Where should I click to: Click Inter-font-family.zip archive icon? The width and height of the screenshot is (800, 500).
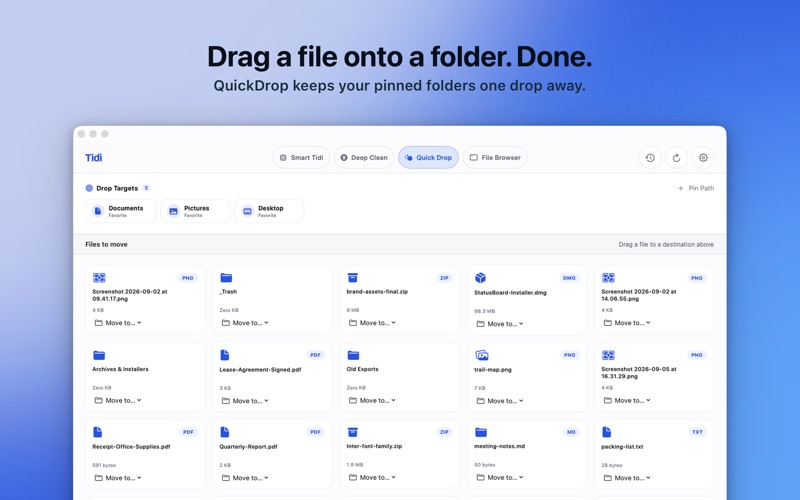tap(353, 432)
